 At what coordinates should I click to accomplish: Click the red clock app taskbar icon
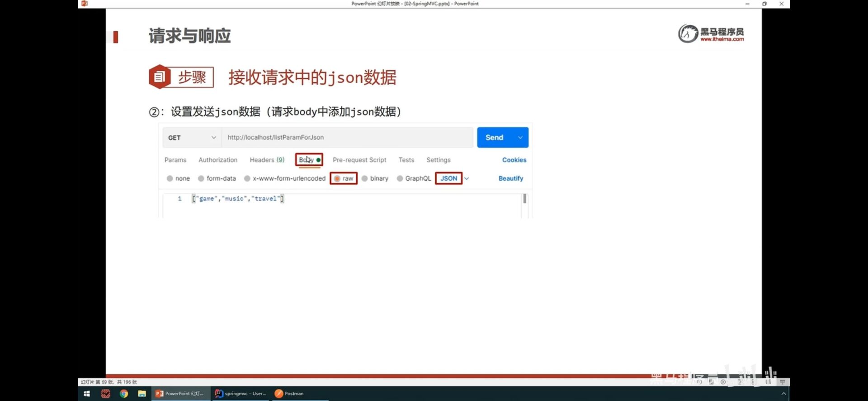(106, 394)
